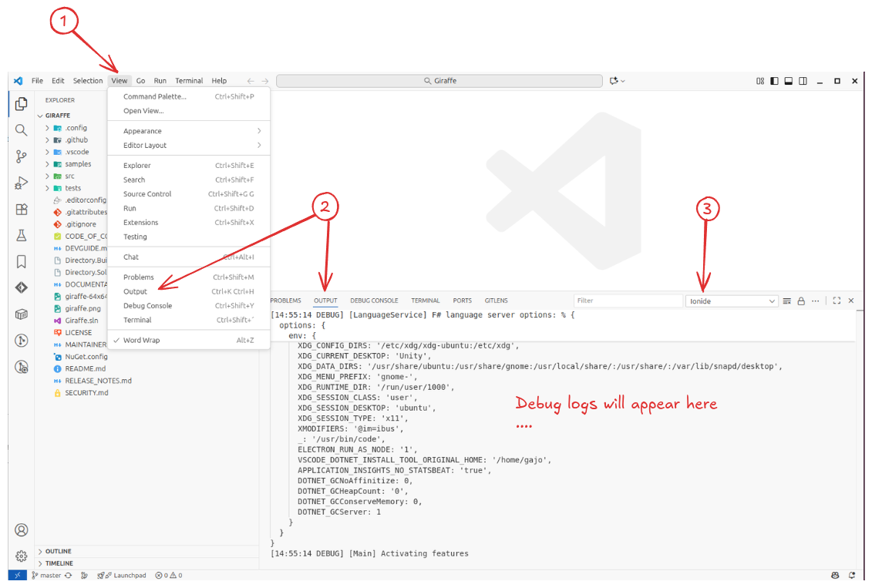Toggle the output scroll lock icon
Screen dimensions: 872x588
(801, 301)
